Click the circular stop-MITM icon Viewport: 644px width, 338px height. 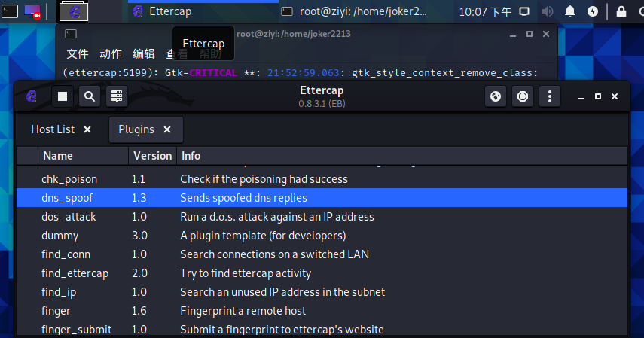coord(523,96)
